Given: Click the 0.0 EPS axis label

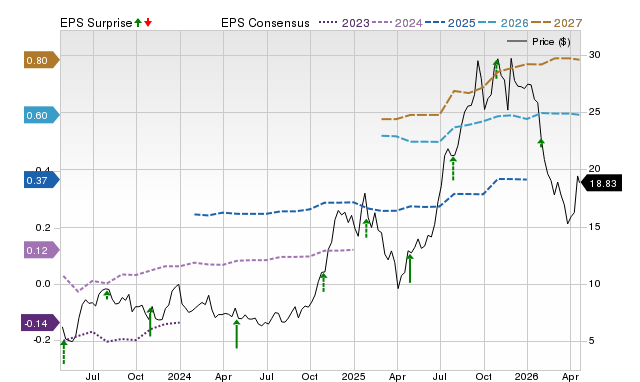Looking at the screenshot, I should point(43,284).
